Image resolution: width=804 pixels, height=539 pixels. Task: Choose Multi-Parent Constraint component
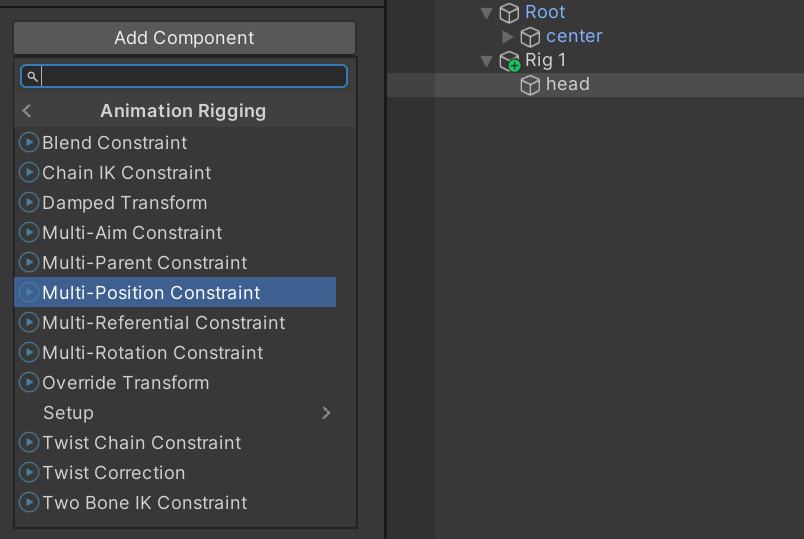pos(144,263)
